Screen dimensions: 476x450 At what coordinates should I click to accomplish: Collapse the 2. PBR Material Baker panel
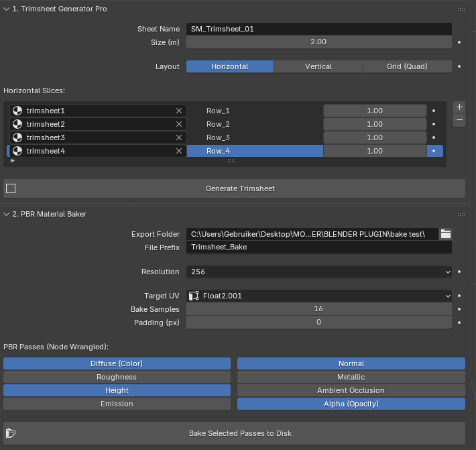7,215
